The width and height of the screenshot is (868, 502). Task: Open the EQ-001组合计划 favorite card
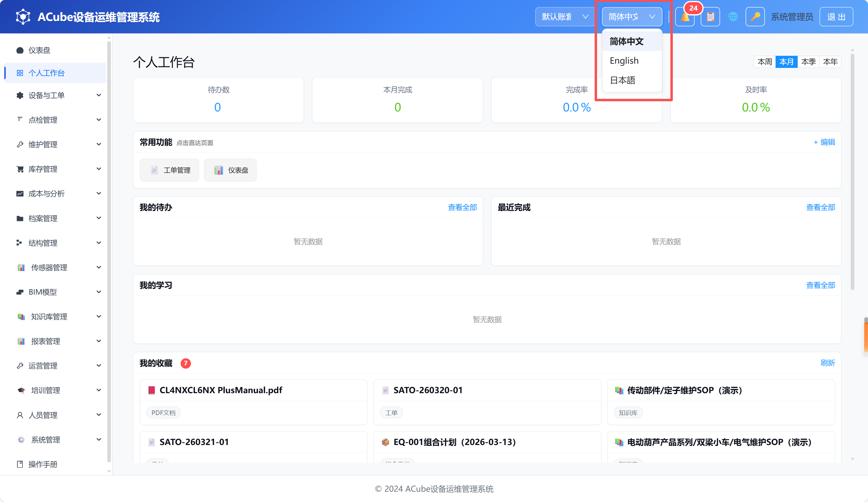click(x=487, y=447)
